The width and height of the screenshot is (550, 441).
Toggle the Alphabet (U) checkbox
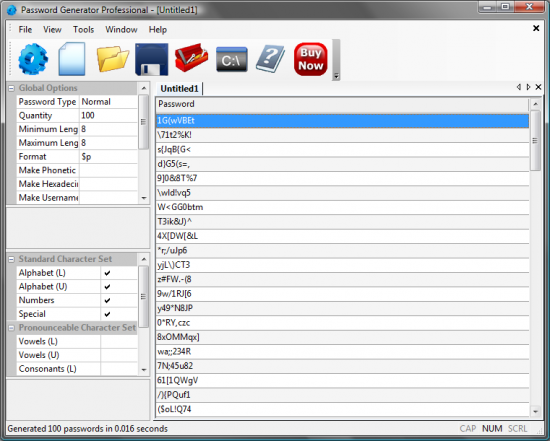[107, 287]
